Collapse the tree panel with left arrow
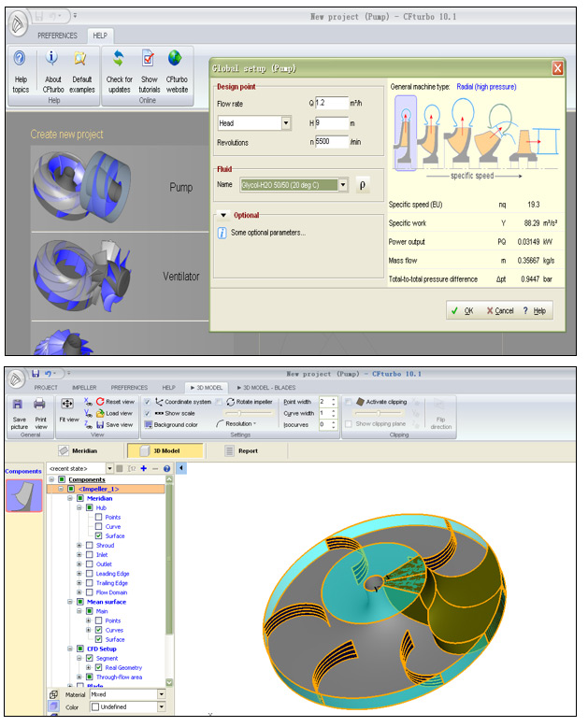Image resolution: width=588 pixels, height=727 pixels. [x=181, y=468]
